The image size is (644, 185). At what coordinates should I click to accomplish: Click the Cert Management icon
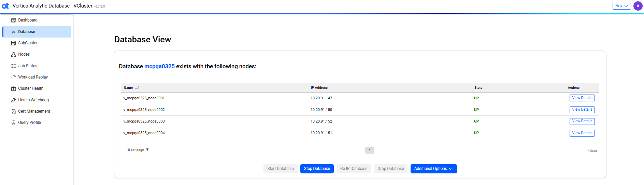[14, 111]
